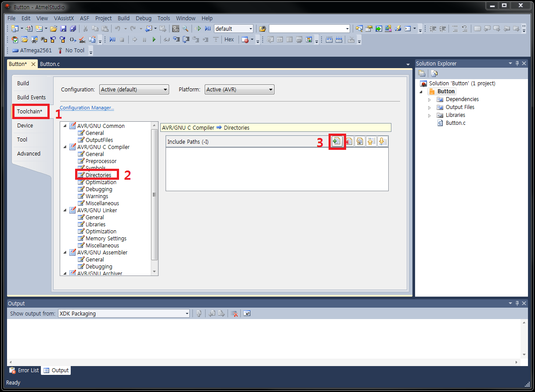The image size is (535, 392).
Task: Open the Platform dropdown showing Active (AVR)
Action: pos(239,90)
